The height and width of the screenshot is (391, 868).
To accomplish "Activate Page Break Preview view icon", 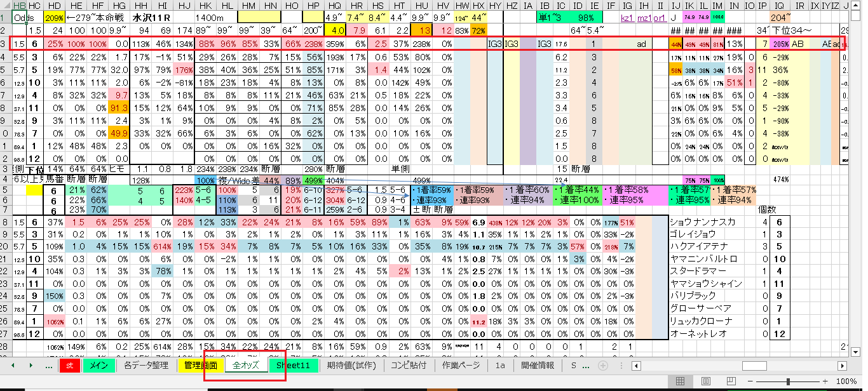I will 731,381.
